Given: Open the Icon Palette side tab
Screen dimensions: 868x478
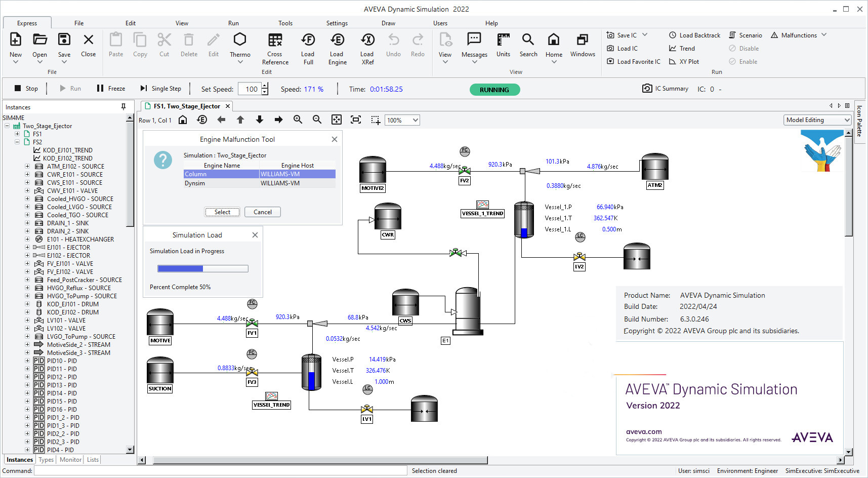Looking at the screenshot, I should pos(859,122).
